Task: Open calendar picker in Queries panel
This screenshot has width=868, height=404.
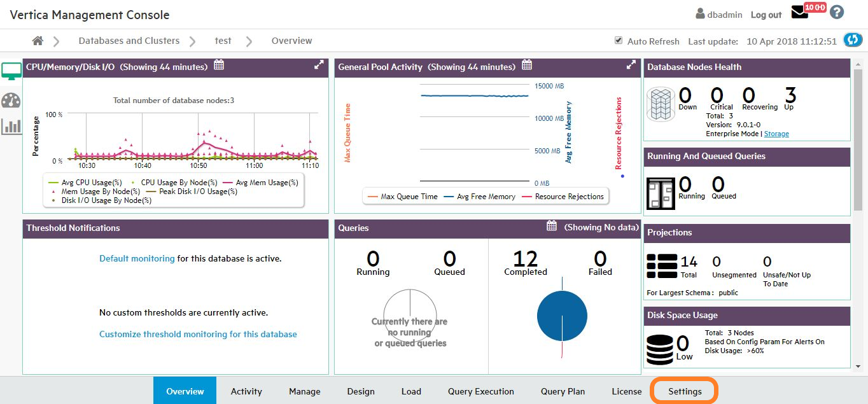Action: tap(552, 226)
